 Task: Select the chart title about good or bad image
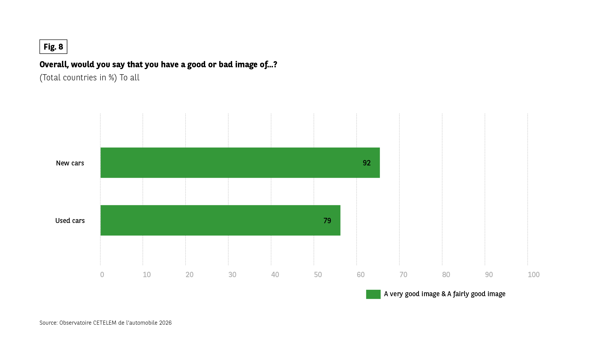158,64
